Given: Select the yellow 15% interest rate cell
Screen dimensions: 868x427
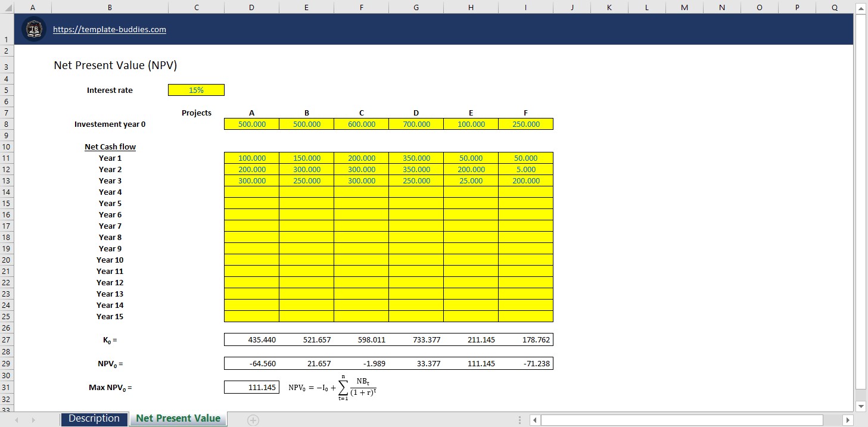Looking at the screenshot, I should point(196,90).
